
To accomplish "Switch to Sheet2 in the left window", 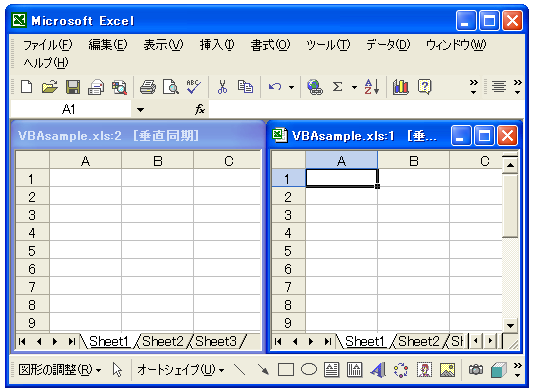I will 162,341.
